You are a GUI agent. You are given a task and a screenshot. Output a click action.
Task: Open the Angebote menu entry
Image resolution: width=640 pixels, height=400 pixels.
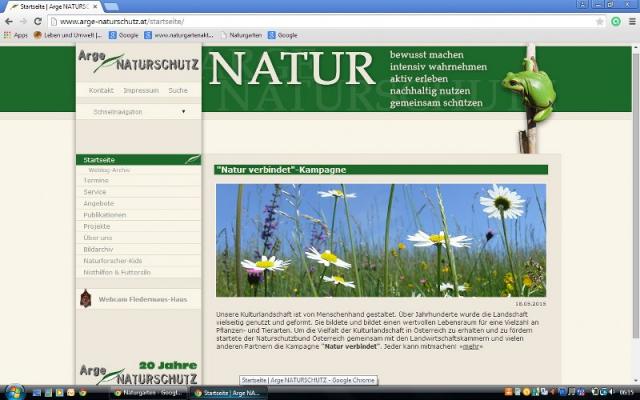pos(138,203)
